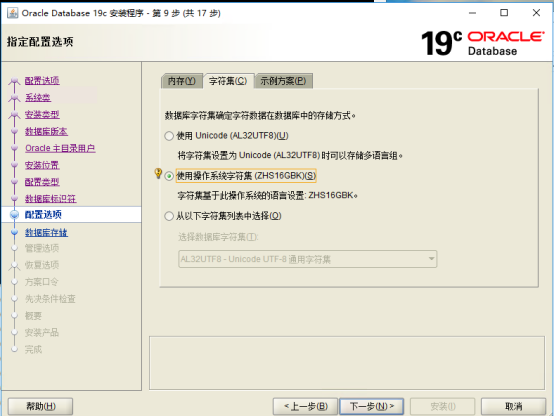Click the 19c Oracle Database logo
Image resolution: width=554 pixels, height=416 pixels.
(x=483, y=43)
